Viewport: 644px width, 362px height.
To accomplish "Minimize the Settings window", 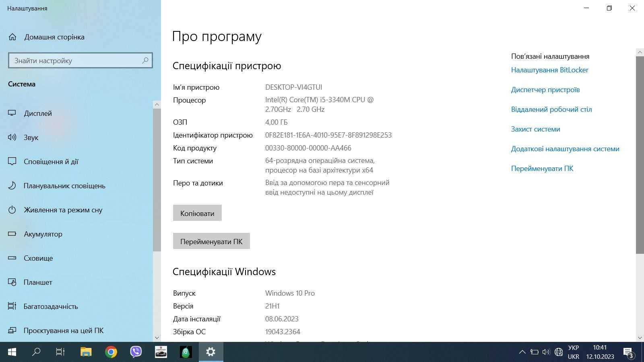I will (x=586, y=8).
